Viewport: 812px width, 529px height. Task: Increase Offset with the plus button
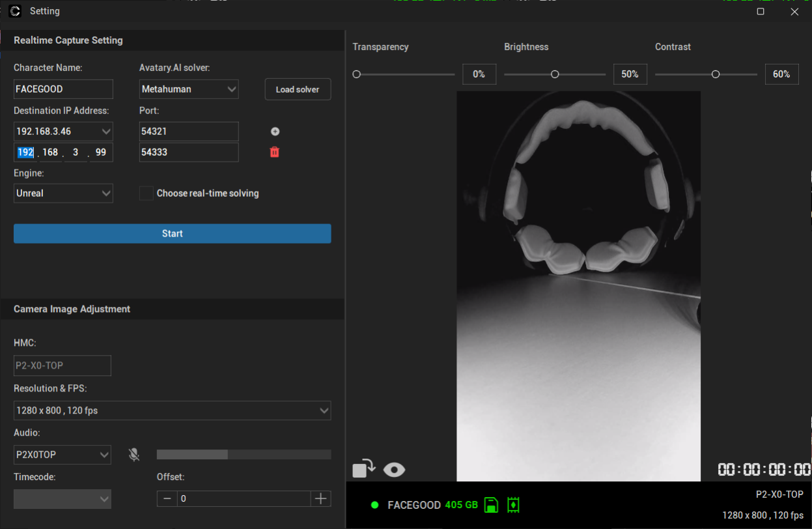(320, 498)
